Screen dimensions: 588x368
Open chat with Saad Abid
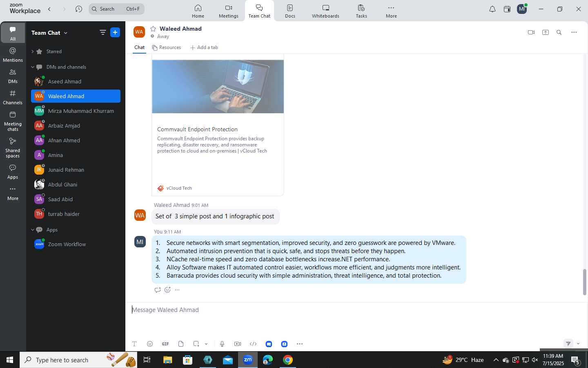tap(76, 199)
